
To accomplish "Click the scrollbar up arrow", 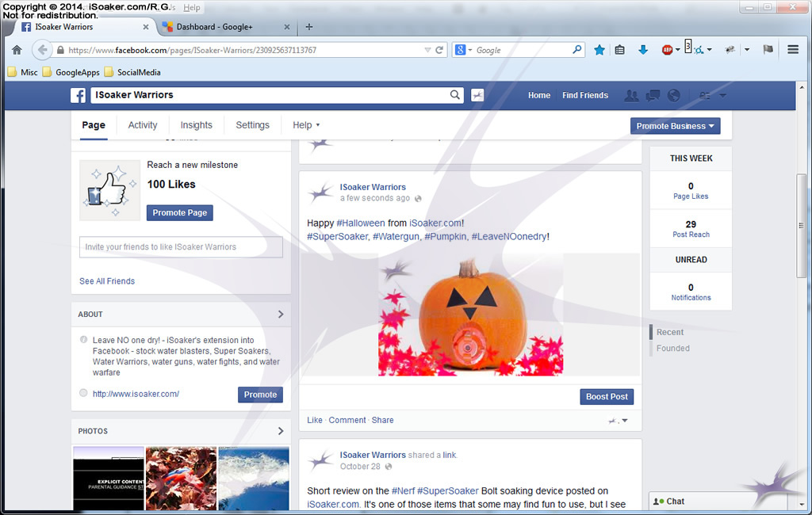I will (802, 87).
